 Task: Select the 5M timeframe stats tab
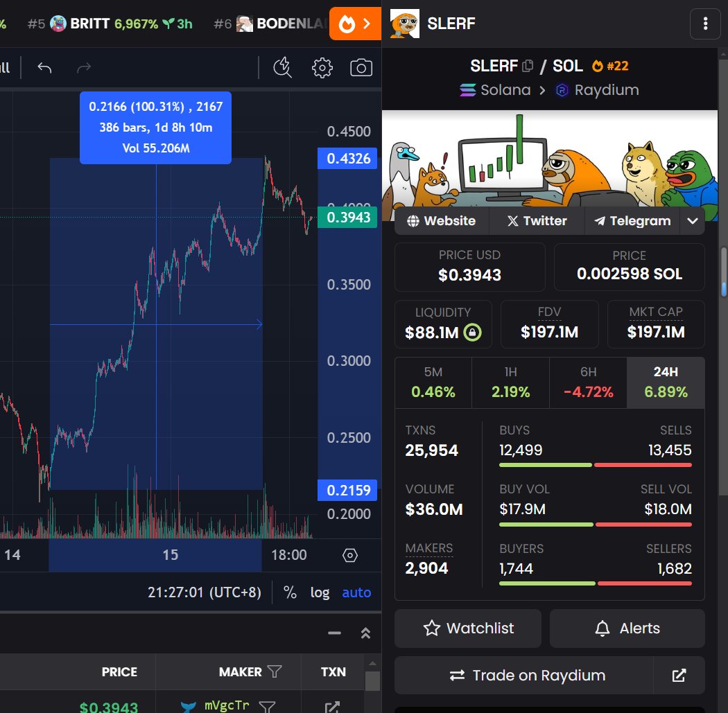[433, 382]
